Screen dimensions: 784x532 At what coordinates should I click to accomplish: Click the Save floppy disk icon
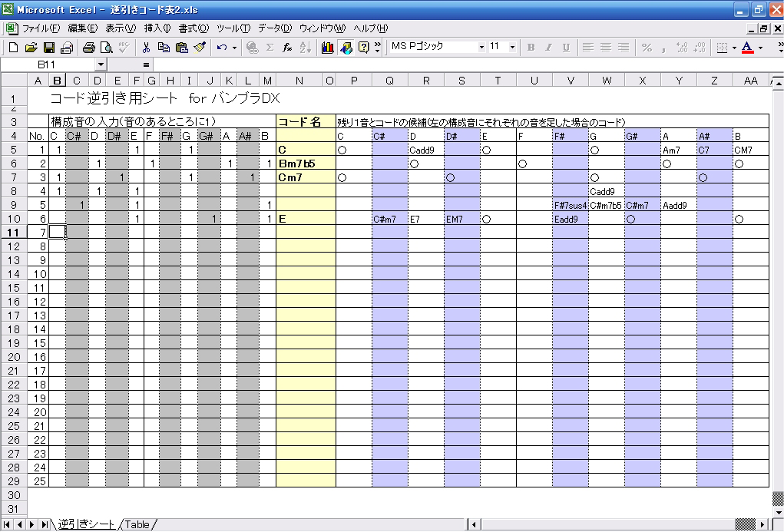(49, 48)
